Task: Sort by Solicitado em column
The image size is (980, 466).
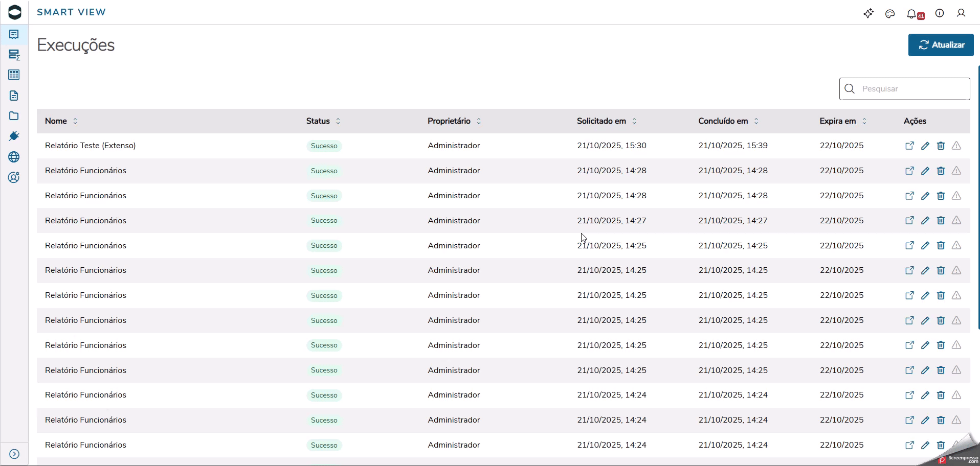Action: [x=634, y=121]
